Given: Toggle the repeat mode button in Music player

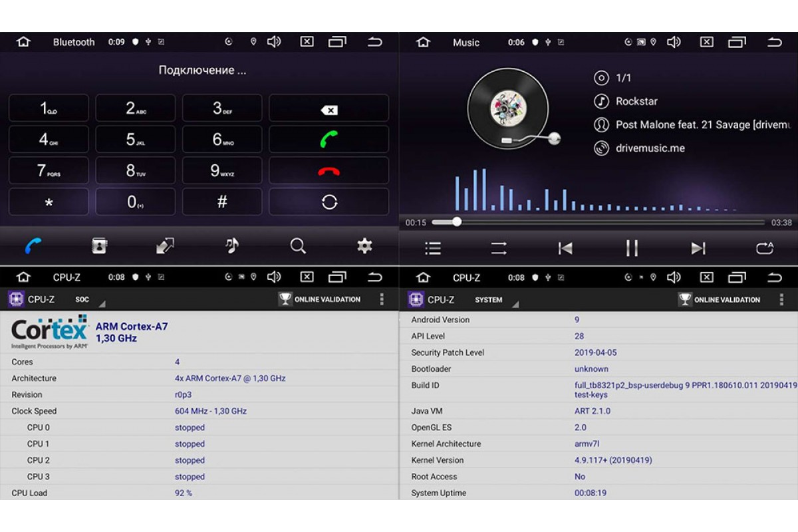Looking at the screenshot, I should [x=764, y=249].
